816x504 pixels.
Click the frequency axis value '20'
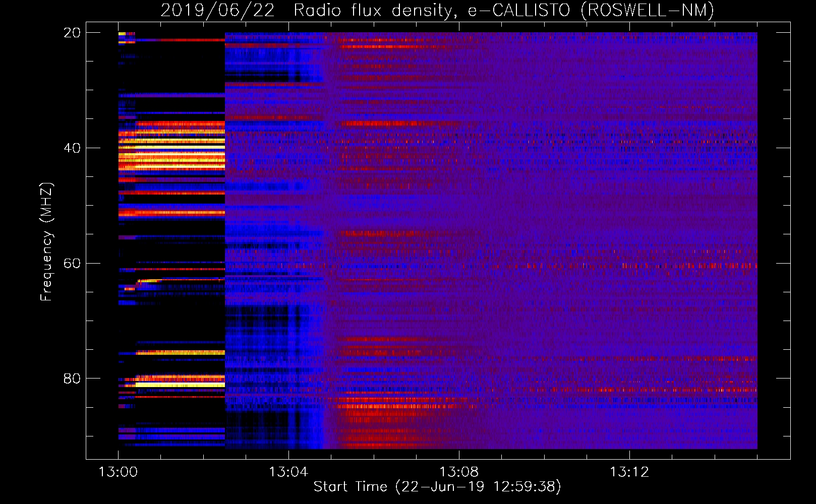pos(72,33)
